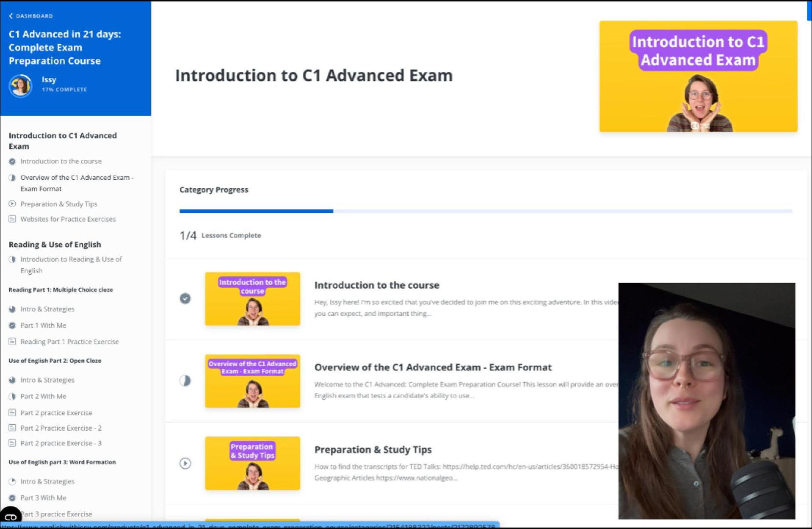The image size is (812, 529).
Task: Open Issy's profile avatar in the sidebar
Action: [21, 86]
